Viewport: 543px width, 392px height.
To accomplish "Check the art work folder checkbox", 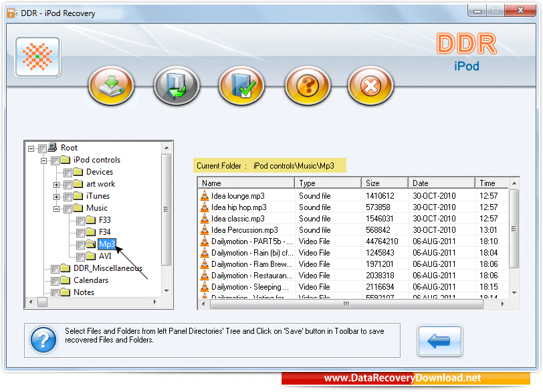I will [x=68, y=185].
